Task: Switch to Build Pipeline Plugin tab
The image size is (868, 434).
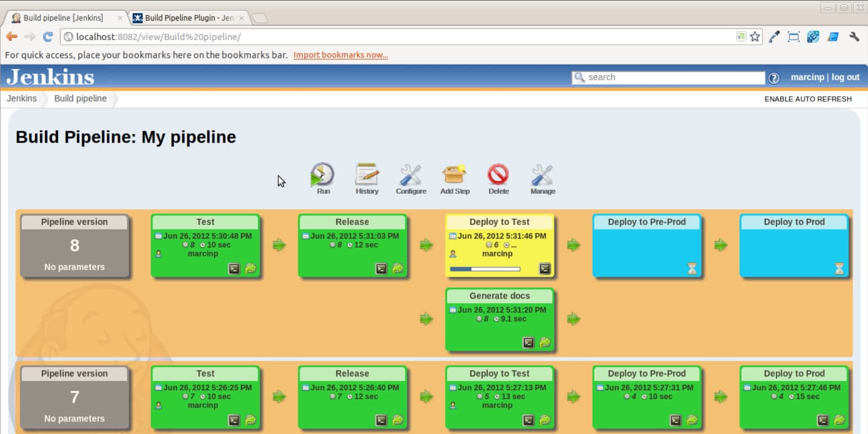Action: [188, 18]
